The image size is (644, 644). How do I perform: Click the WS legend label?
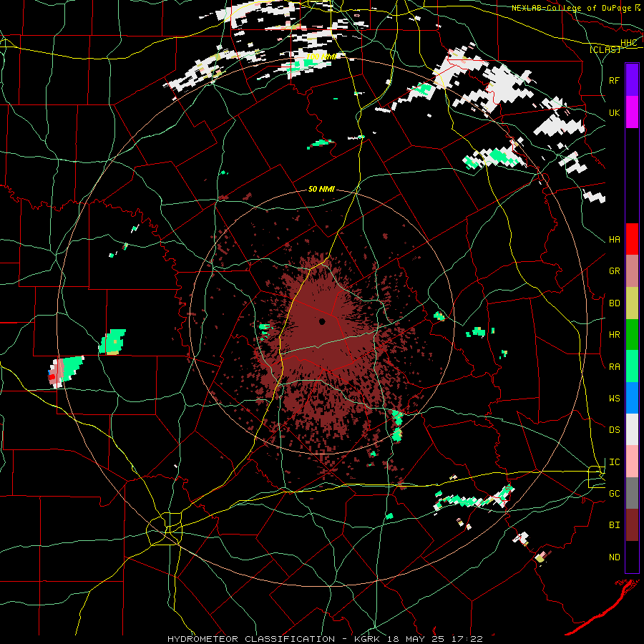(614, 398)
